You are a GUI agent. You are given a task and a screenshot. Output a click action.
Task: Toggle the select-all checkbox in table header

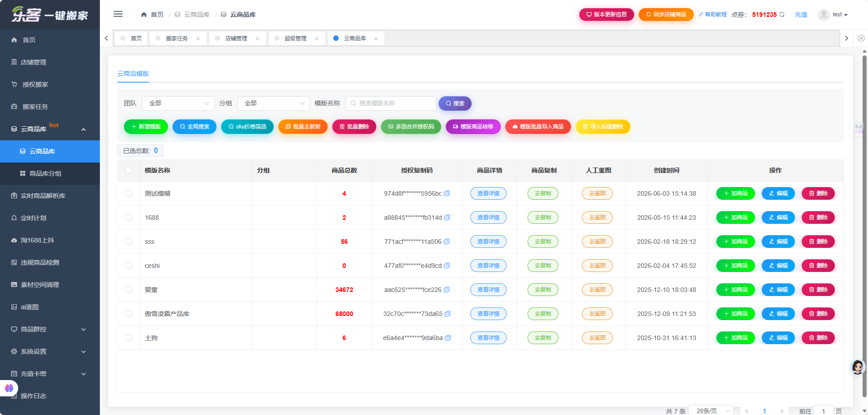coord(129,170)
